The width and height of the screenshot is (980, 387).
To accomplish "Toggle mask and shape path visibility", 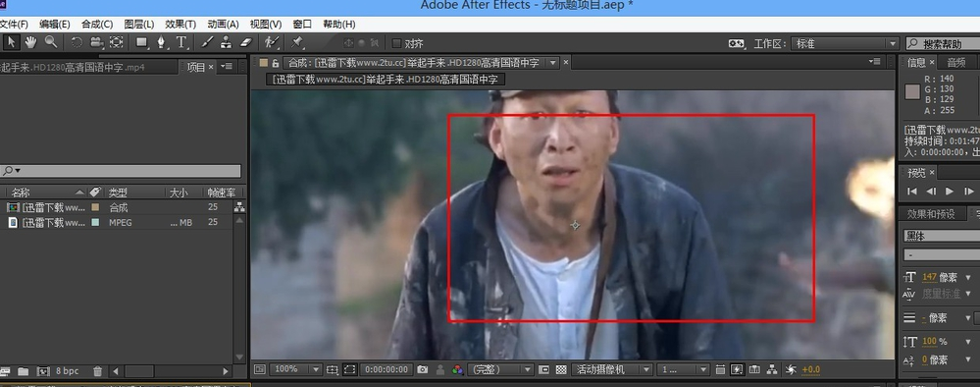I will [x=350, y=369].
